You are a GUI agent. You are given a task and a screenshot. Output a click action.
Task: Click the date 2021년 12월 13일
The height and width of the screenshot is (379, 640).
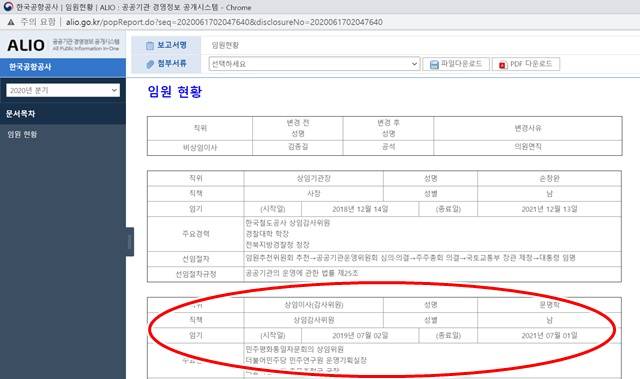pyautogui.click(x=549, y=209)
